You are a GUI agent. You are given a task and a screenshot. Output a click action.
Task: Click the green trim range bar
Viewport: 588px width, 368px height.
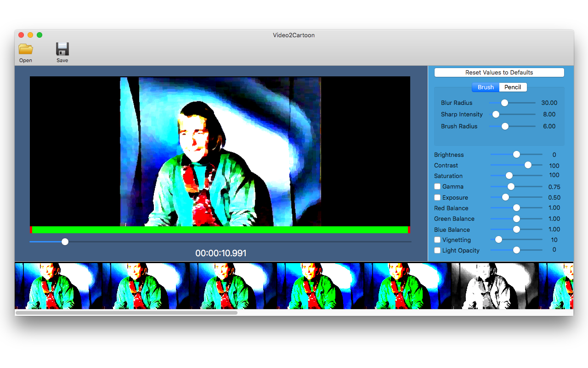coord(220,230)
